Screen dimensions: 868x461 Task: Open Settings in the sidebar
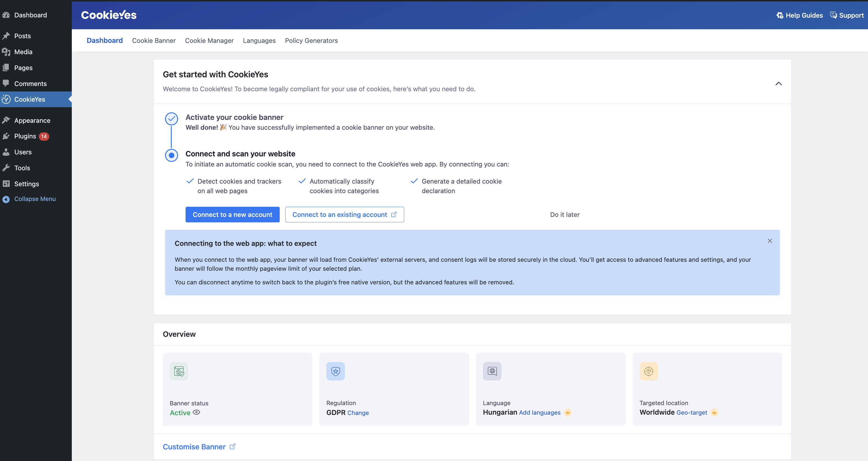tap(36, 184)
